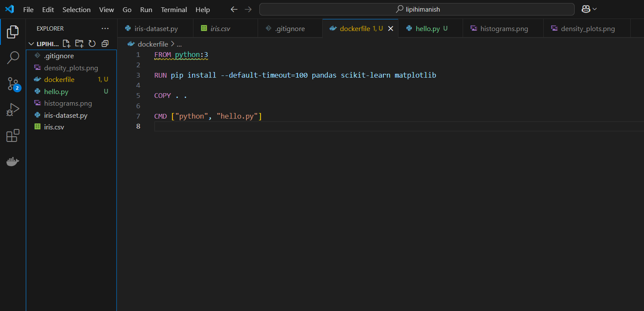644x311 pixels.
Task: Open Source Control view with 2 changes
Action: coord(13,84)
